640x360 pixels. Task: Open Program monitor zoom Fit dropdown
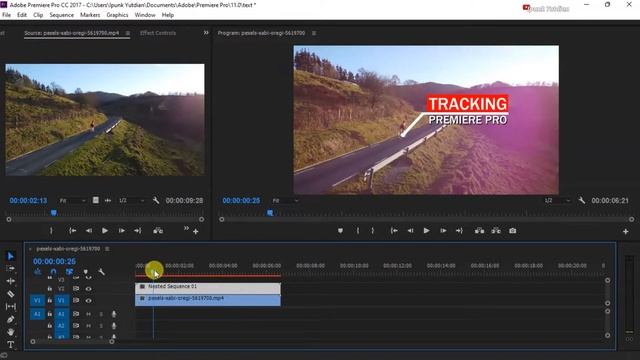click(285, 200)
